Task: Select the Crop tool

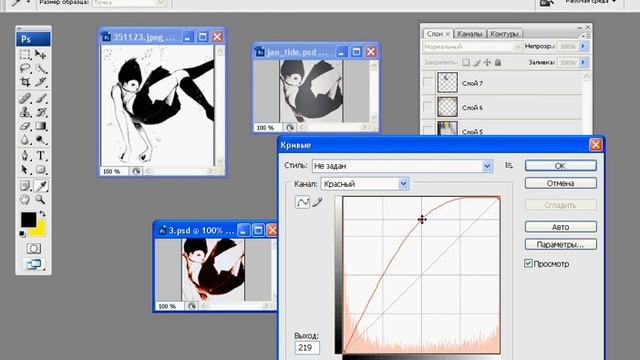Action: click(25, 82)
